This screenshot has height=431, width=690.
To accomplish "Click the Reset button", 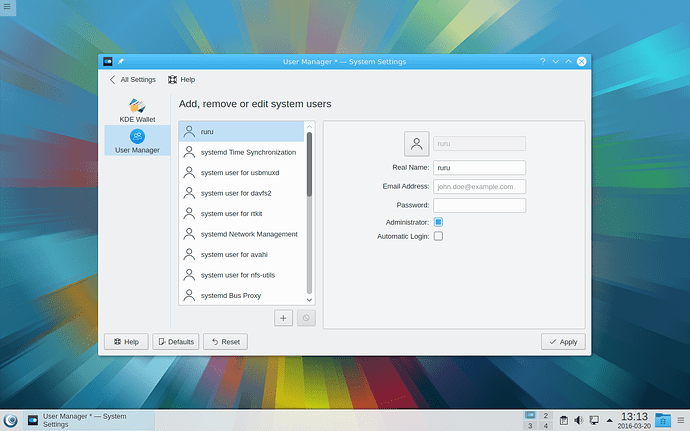I will coord(225,342).
